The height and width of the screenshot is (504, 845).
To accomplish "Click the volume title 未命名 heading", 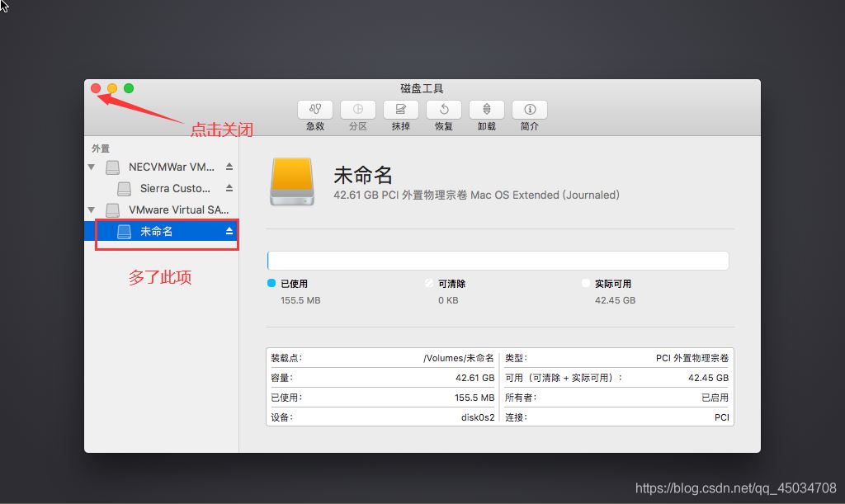I will pyautogui.click(x=363, y=175).
